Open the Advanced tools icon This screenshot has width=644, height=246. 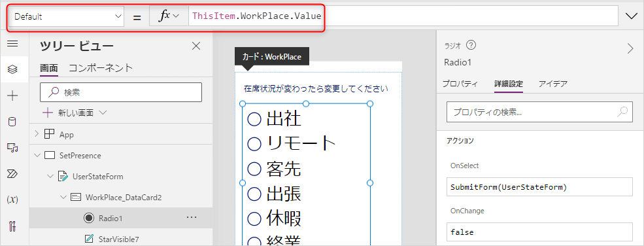pyautogui.click(x=12, y=226)
